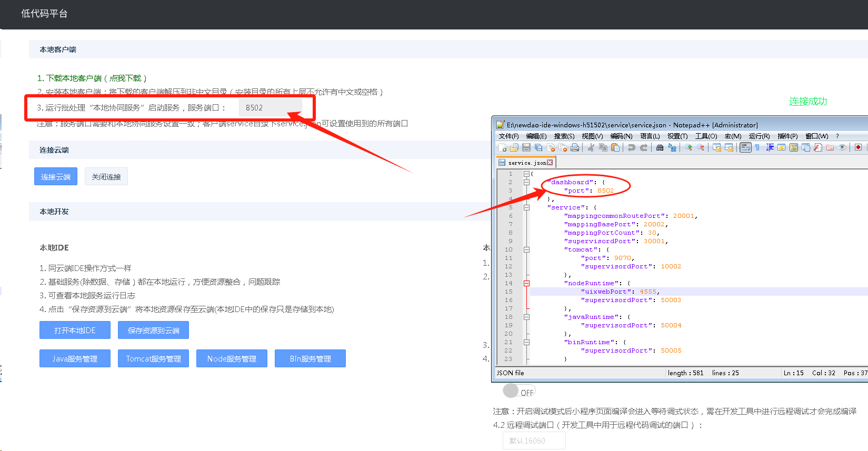The height and width of the screenshot is (451, 868).
Task: Click the Sync vertical scrolling icon
Action: point(716,147)
